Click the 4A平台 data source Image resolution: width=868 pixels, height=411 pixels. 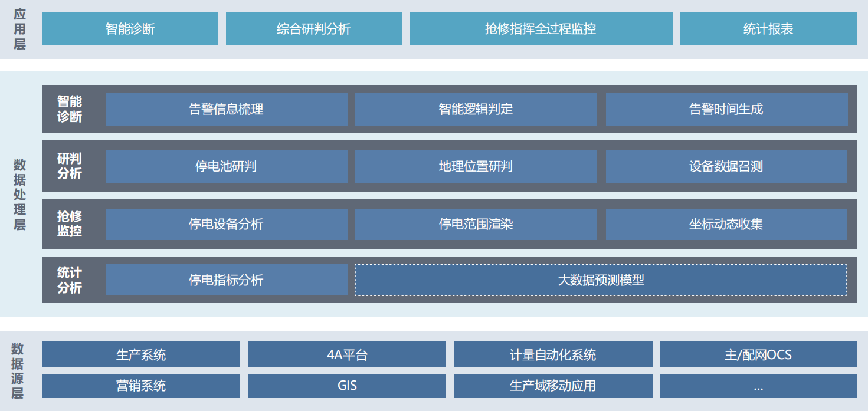coord(347,354)
